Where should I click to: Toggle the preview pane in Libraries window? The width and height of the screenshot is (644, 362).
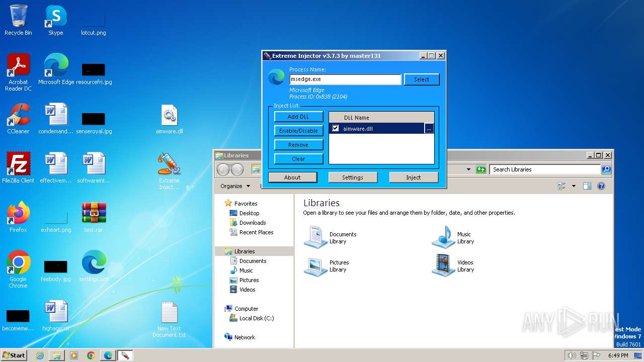pyautogui.click(x=587, y=186)
